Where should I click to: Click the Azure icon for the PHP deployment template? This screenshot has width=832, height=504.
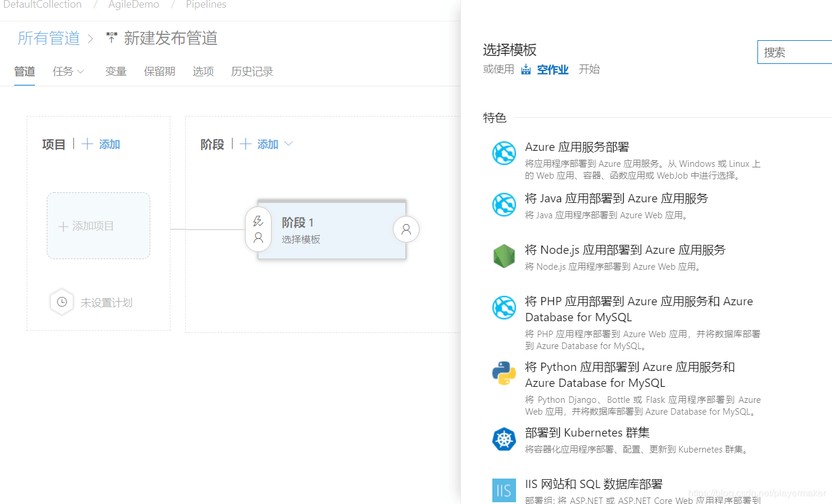point(504,308)
